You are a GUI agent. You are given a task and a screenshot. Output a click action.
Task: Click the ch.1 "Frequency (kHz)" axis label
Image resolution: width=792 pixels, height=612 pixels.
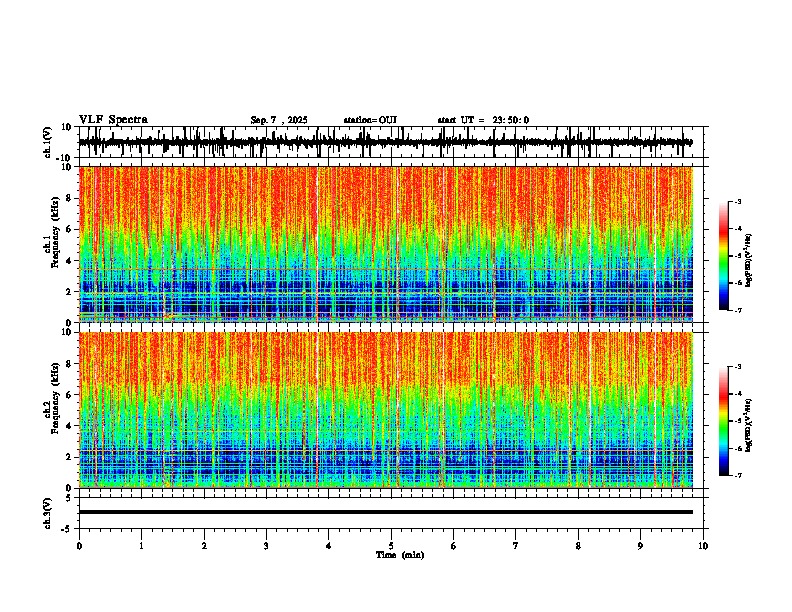[55, 233]
